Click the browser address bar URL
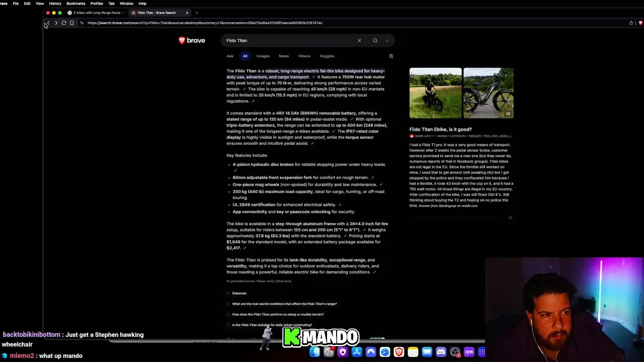644x362 pixels. (205, 23)
